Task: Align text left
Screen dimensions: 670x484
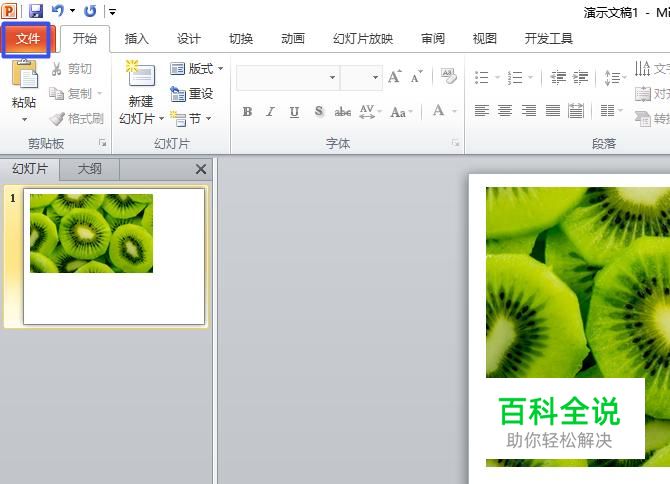Action: click(482, 111)
